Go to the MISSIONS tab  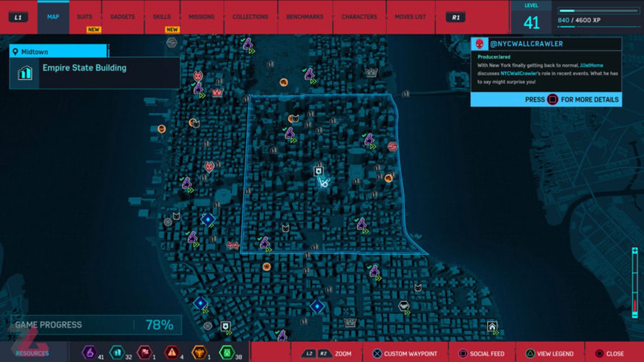click(x=201, y=17)
